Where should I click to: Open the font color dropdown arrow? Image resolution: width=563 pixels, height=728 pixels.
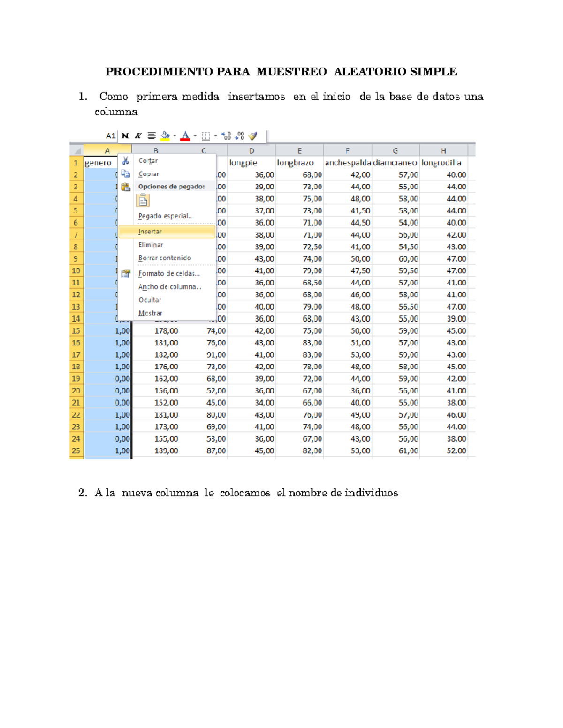(x=194, y=135)
